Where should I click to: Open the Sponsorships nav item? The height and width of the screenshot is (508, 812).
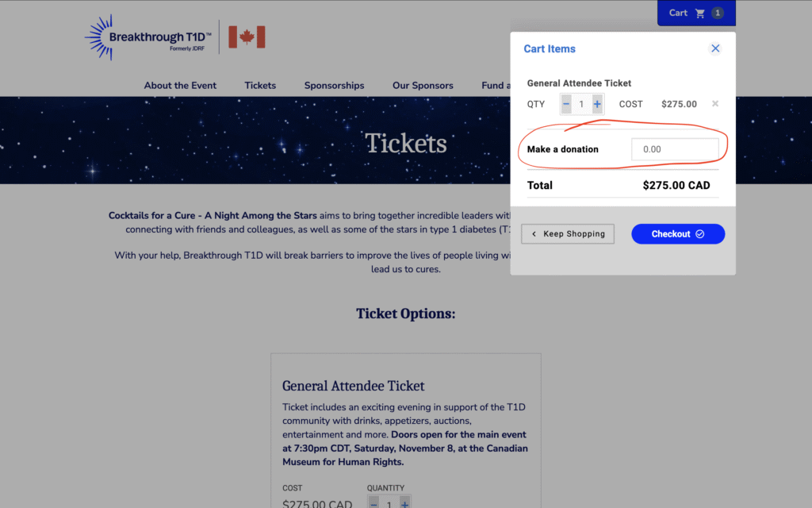334,86
